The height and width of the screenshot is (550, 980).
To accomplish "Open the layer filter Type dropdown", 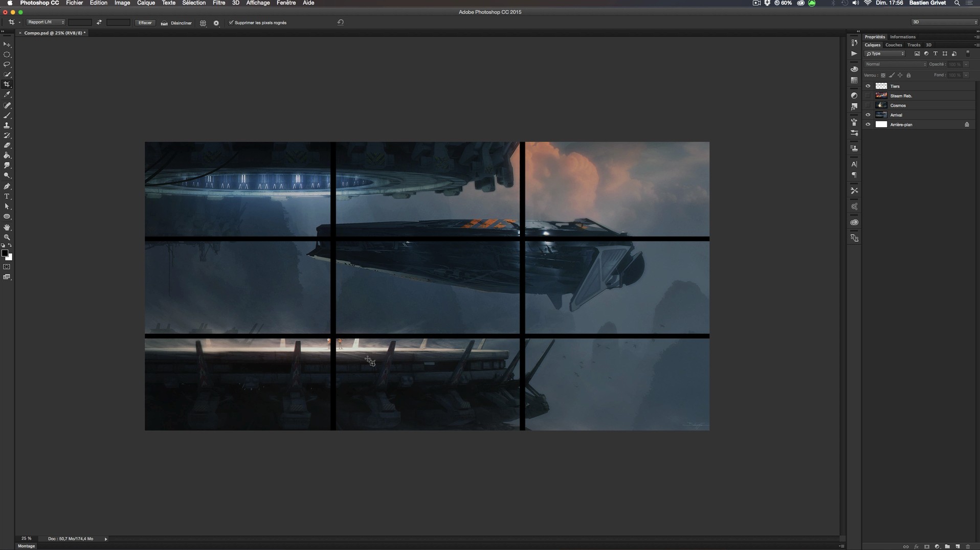I will click(885, 54).
